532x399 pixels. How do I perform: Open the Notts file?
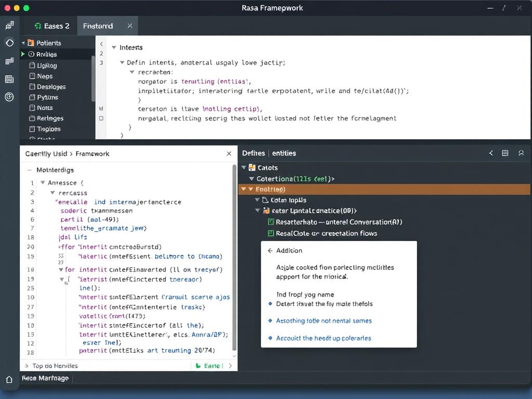point(41,108)
